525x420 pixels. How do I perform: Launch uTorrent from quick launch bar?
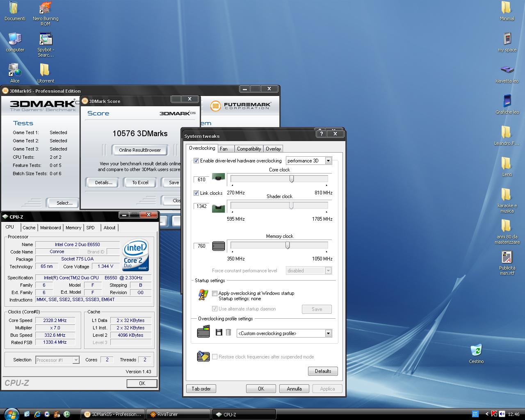[67, 414]
